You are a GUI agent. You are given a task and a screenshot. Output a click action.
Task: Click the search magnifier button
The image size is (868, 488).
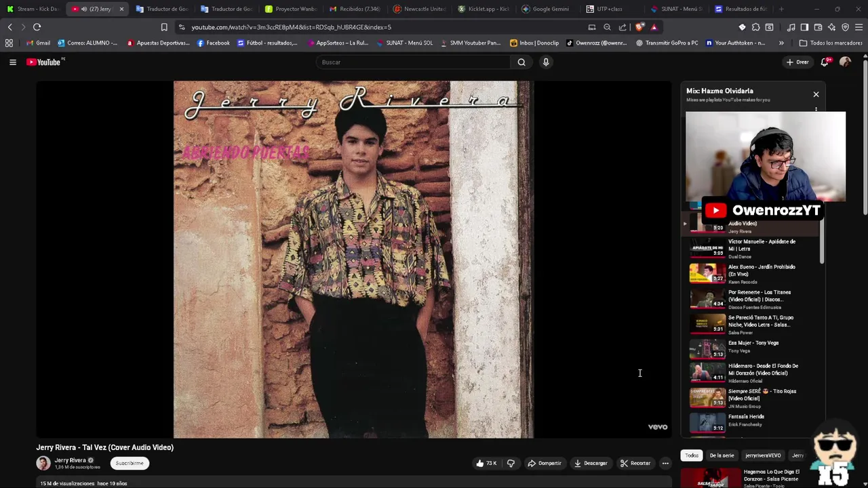tap(521, 62)
